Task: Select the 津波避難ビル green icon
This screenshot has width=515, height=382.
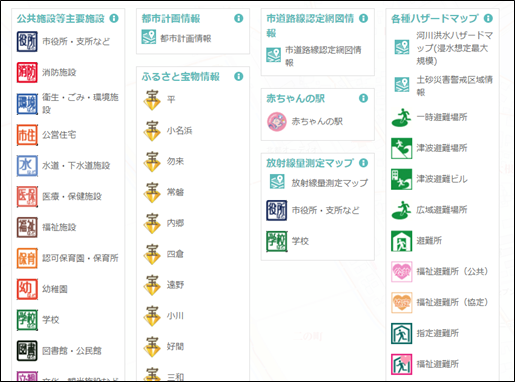Action: pos(401,179)
